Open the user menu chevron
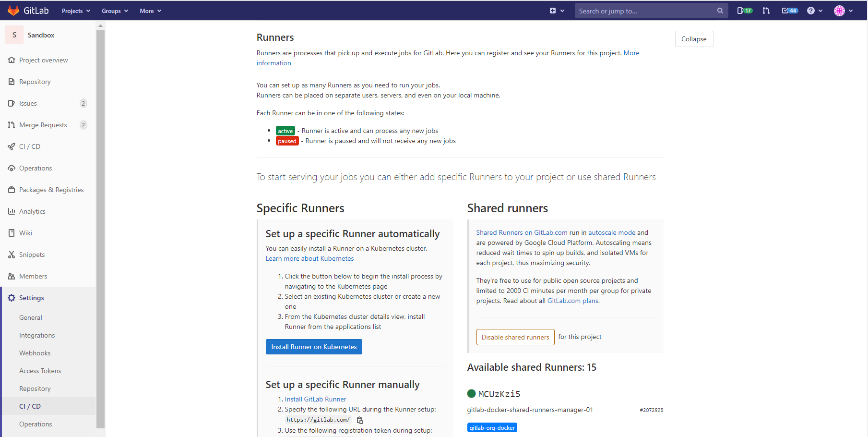 point(851,11)
